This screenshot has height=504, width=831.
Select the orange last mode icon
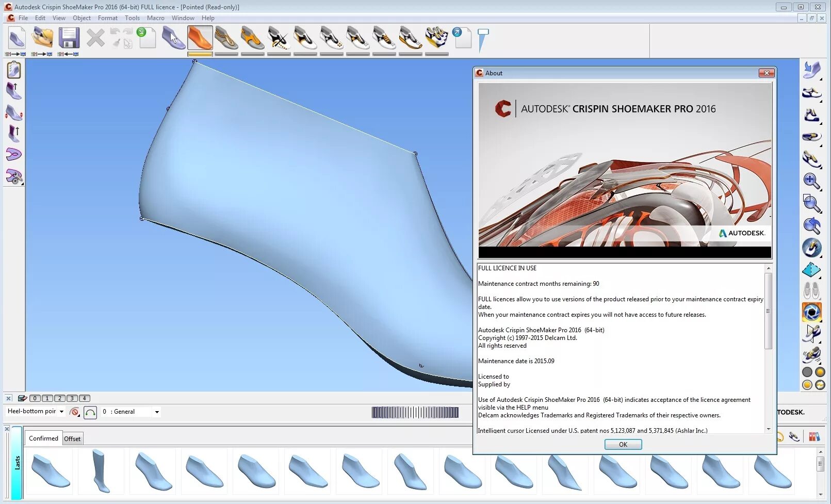click(200, 38)
